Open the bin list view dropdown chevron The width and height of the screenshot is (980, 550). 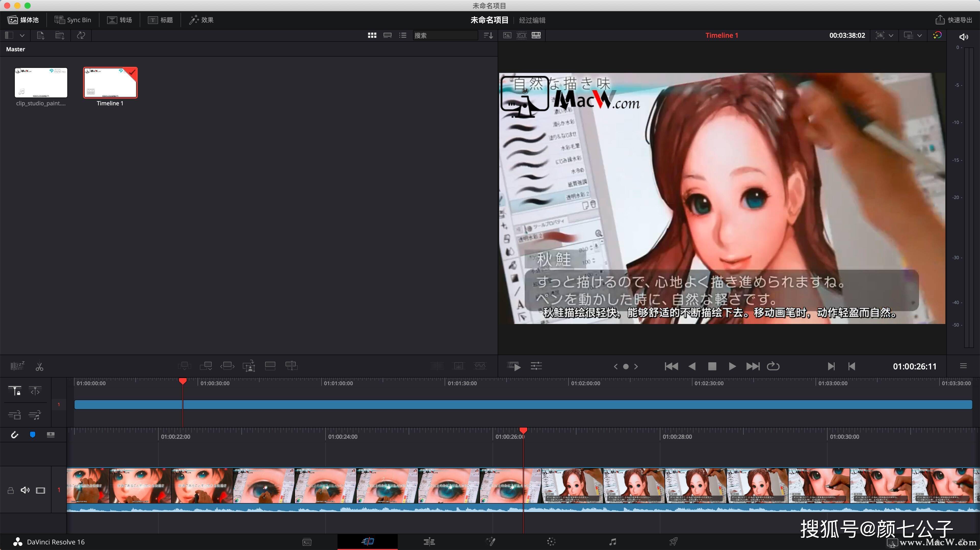22,35
